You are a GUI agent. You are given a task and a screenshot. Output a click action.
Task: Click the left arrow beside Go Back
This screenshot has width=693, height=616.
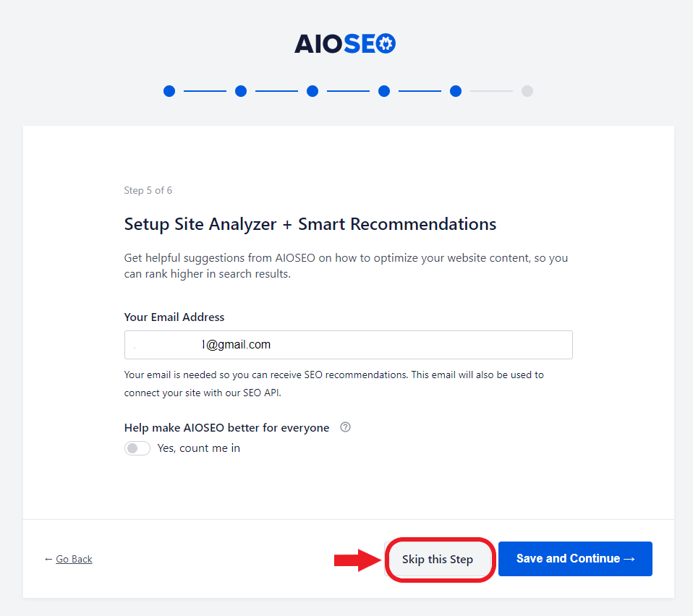(x=48, y=559)
